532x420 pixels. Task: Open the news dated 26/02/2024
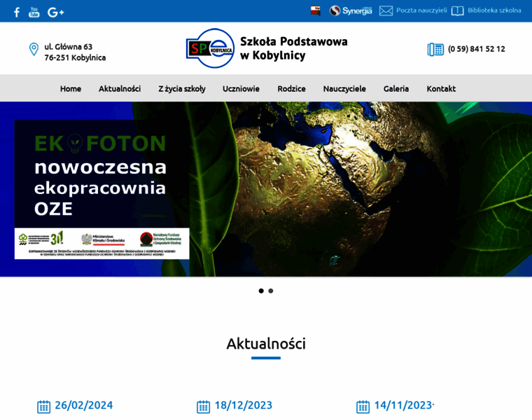(x=84, y=405)
